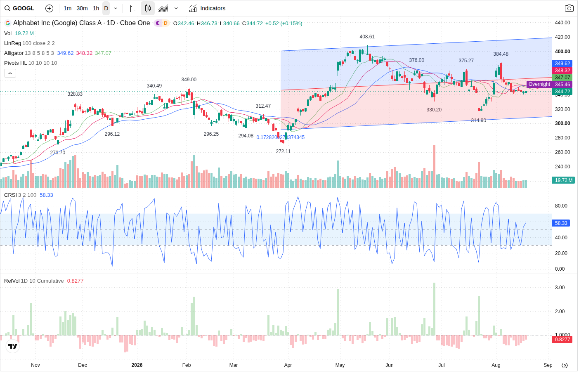This screenshot has width=586, height=392.
Task: Open chart settings via the gear icon
Action: pos(565,365)
